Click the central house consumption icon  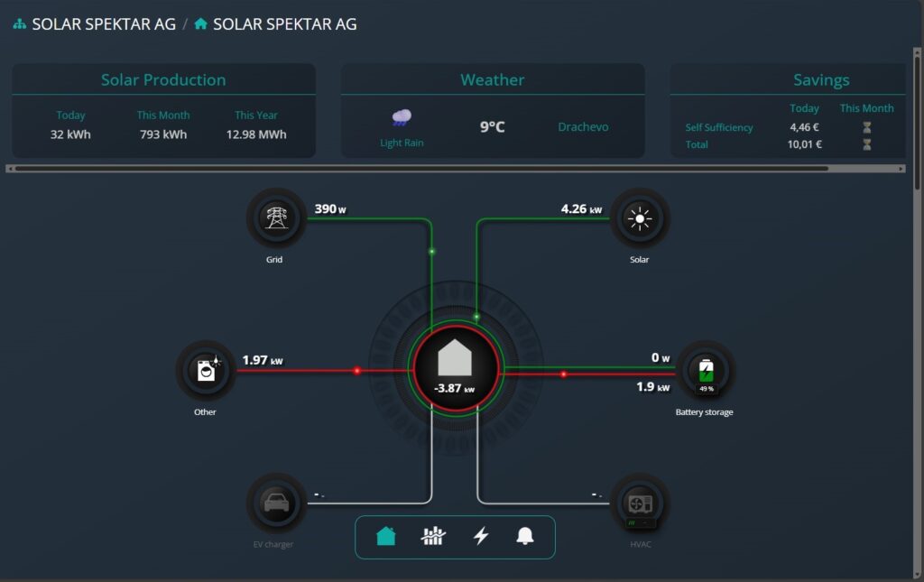click(x=455, y=358)
